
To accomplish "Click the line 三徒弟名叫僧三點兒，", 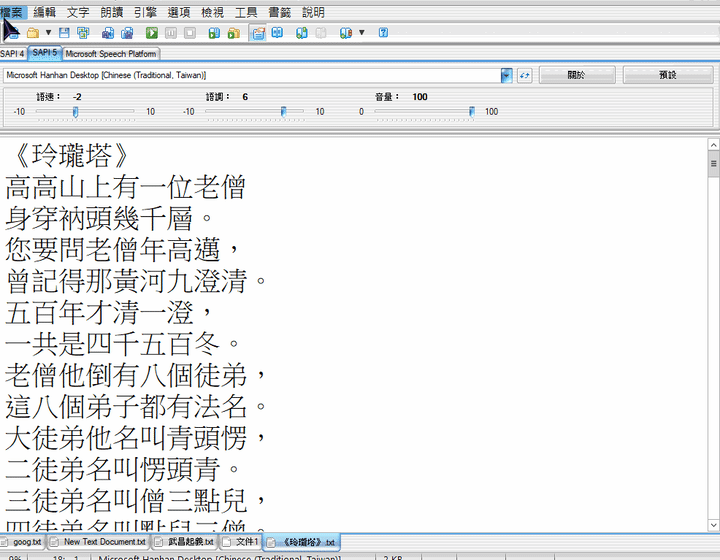I will [135, 501].
